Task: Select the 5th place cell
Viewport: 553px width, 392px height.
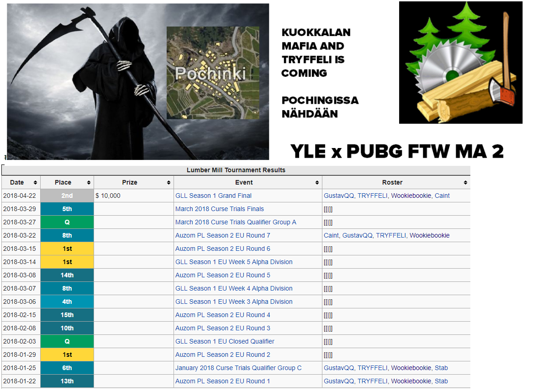Action: [67, 209]
